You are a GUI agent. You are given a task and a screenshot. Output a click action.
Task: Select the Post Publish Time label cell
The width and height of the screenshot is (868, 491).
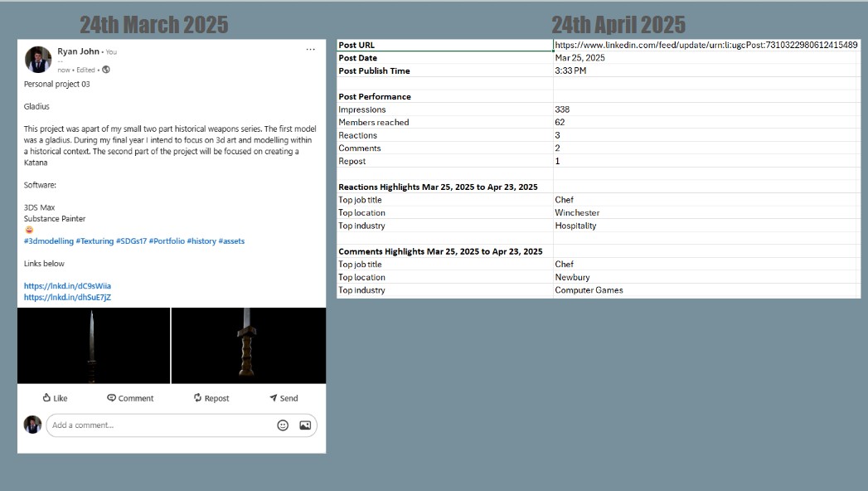coord(445,70)
